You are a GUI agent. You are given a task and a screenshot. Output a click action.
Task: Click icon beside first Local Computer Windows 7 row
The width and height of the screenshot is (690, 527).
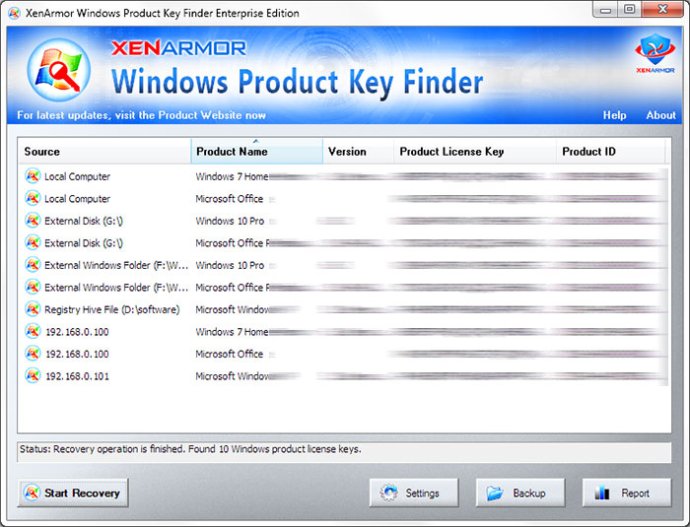pyautogui.click(x=33, y=176)
